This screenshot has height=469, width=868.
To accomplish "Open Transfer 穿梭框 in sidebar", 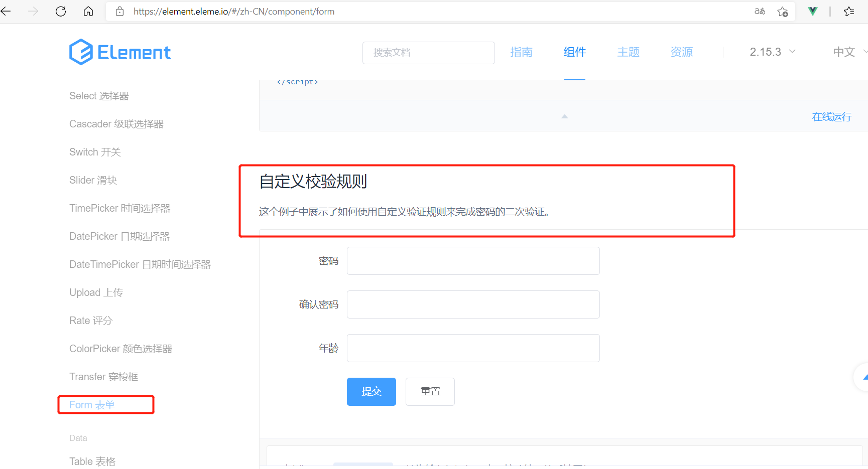I will 103,377.
